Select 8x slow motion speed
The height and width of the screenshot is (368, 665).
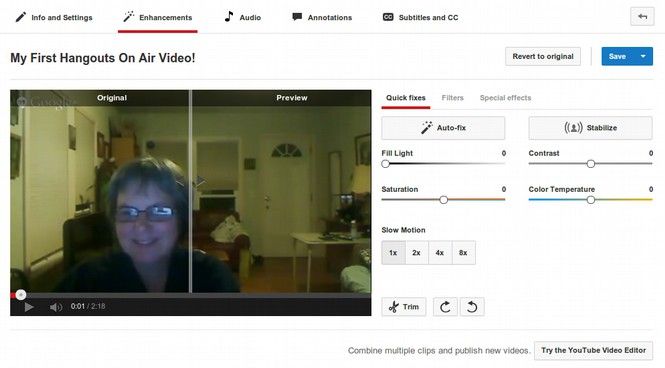click(463, 253)
